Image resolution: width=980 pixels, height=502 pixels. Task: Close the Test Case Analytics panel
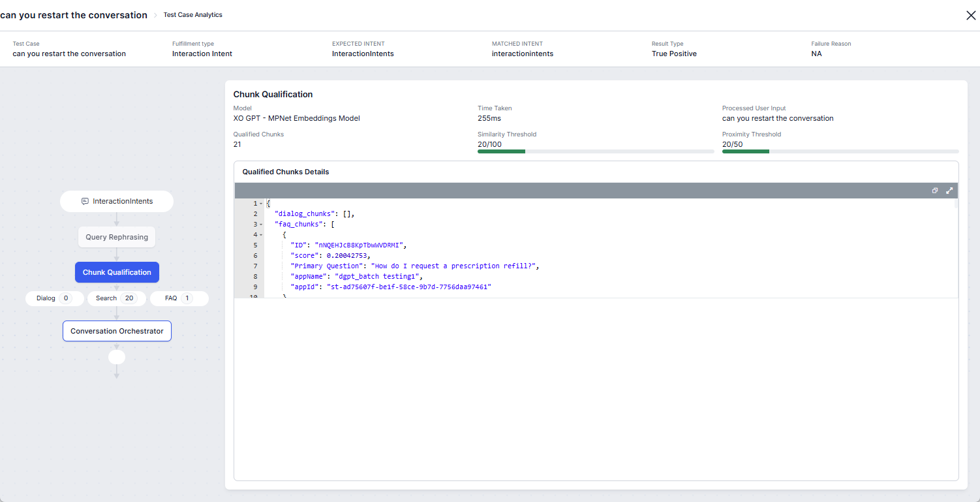971,16
